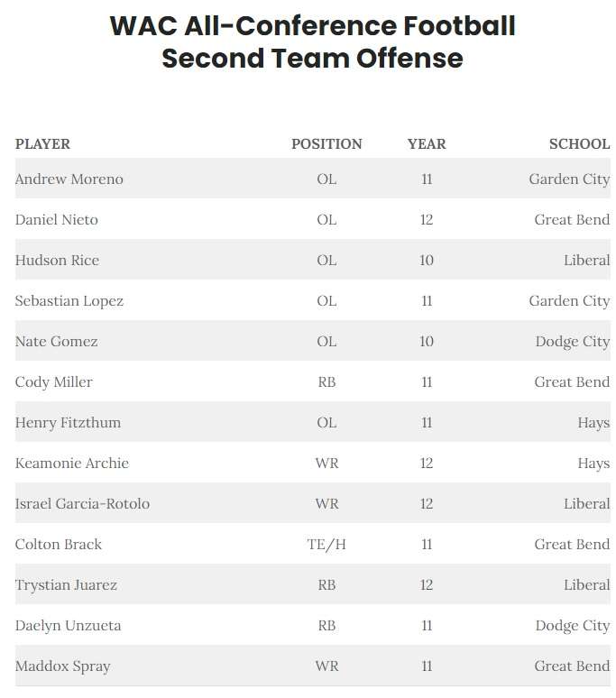Image resolution: width=616 pixels, height=698 pixels.
Task: Select Keamonie Archie in the list
Action: pyautogui.click(x=71, y=463)
